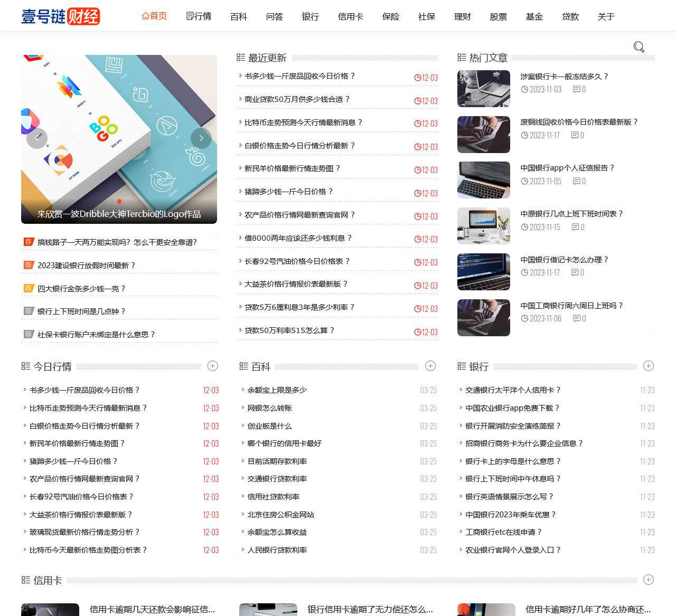The image size is (676, 616).
Task: Open the 贷款 navigation menu item
Action: (570, 16)
